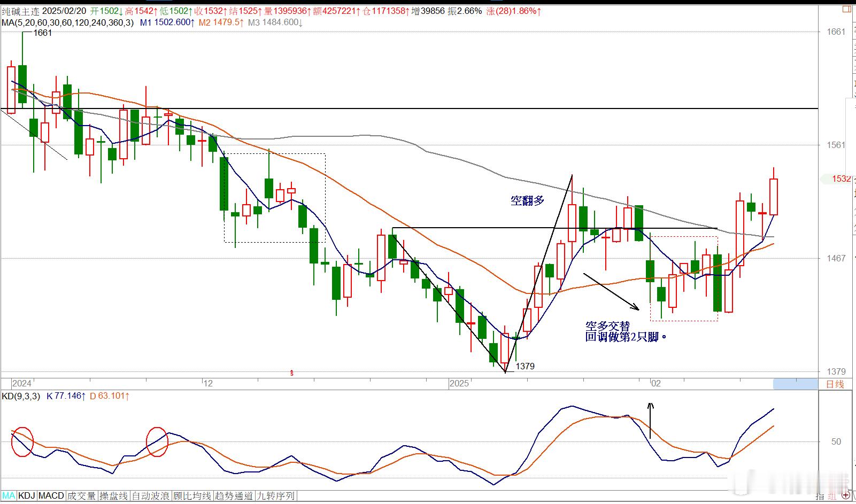Switch to the MA indicator tab
856x504 pixels.
(9, 496)
